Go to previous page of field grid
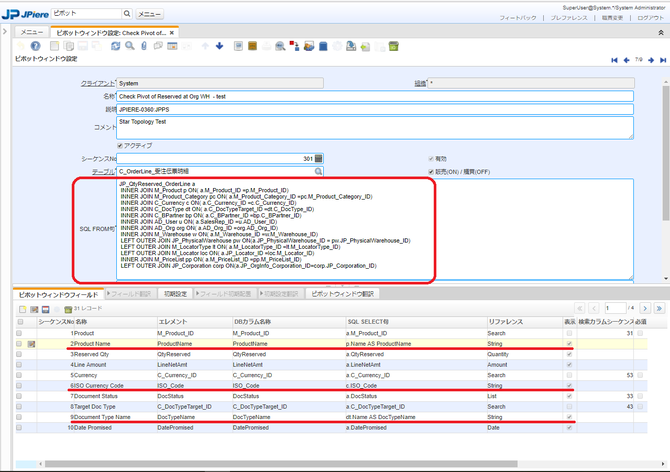Screen dimensions: 670x472 click(x=594, y=308)
